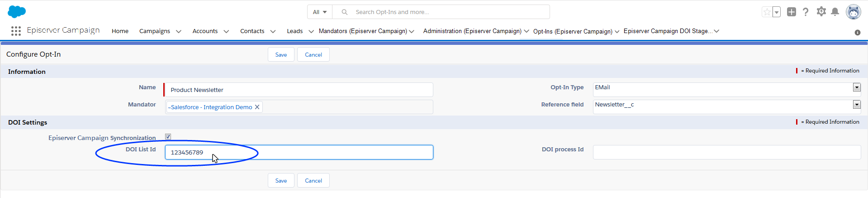Screen dimensions: 868x198
Task: Open the Help question mark icon
Action: pos(806,12)
